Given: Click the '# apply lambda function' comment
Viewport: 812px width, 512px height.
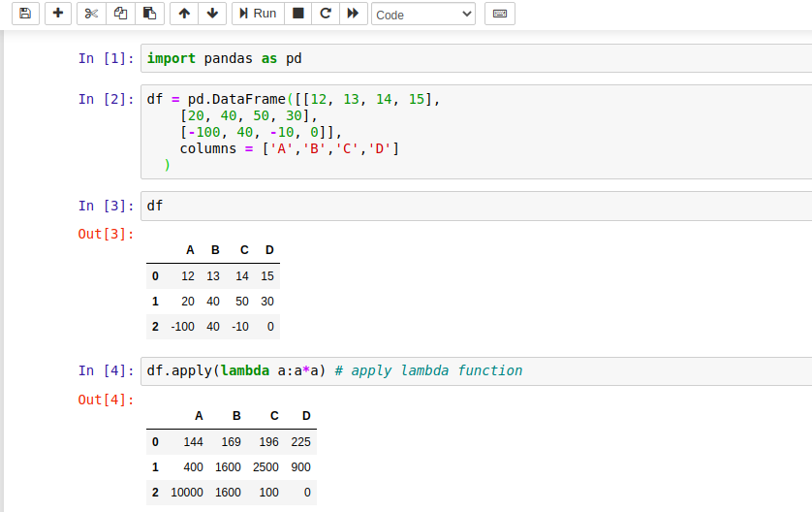Looking at the screenshot, I should [428, 371].
